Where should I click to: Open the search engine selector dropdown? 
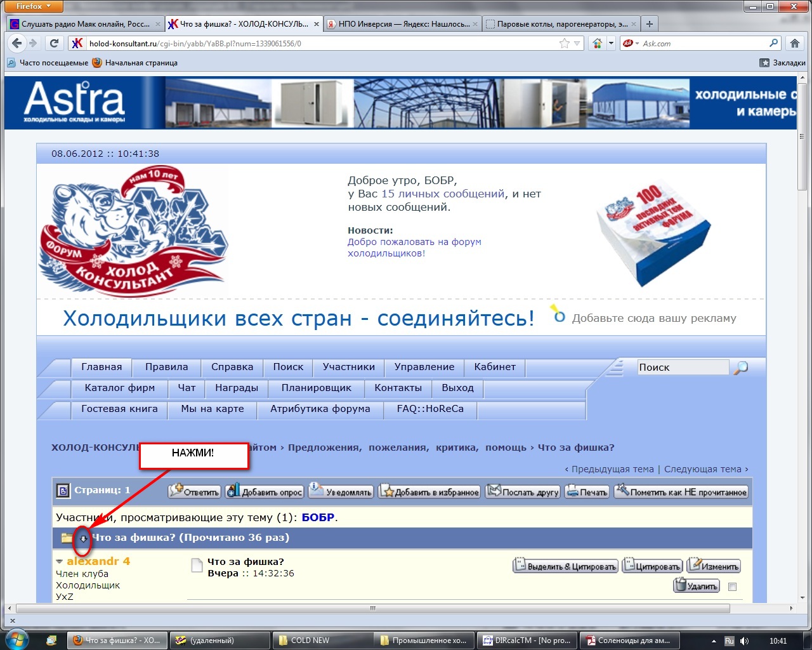click(631, 43)
